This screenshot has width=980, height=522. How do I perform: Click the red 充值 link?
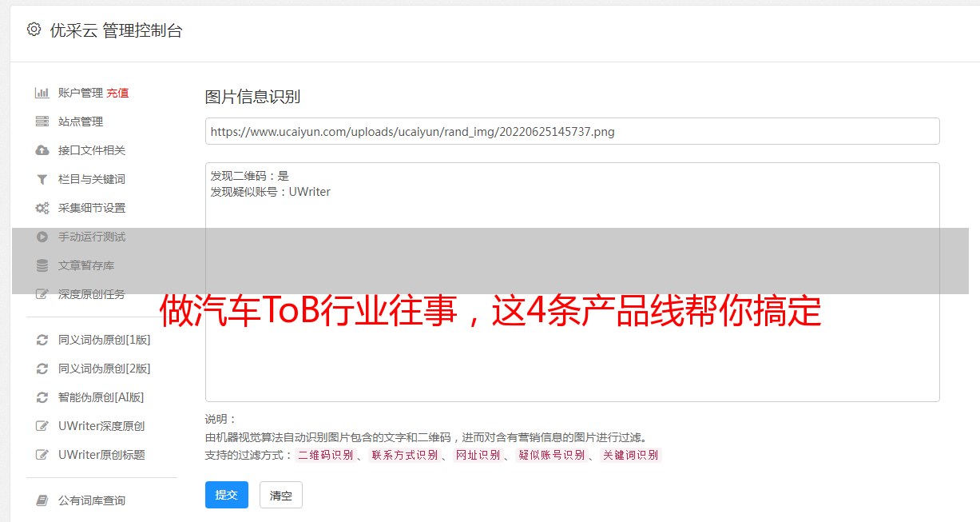point(117,93)
